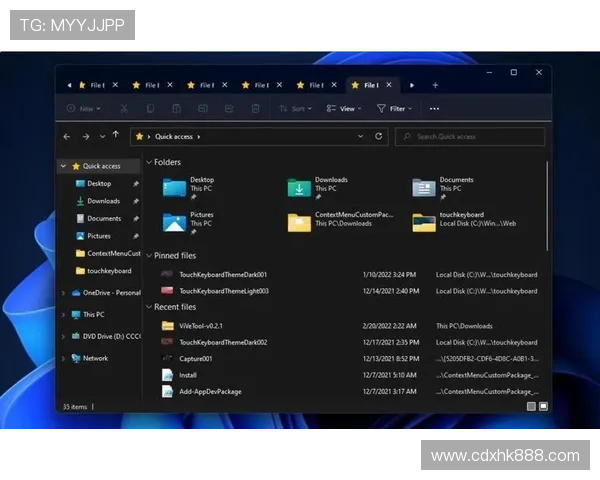
Task: Expand DVD Drive (D:) tree node
Action: pos(64,336)
